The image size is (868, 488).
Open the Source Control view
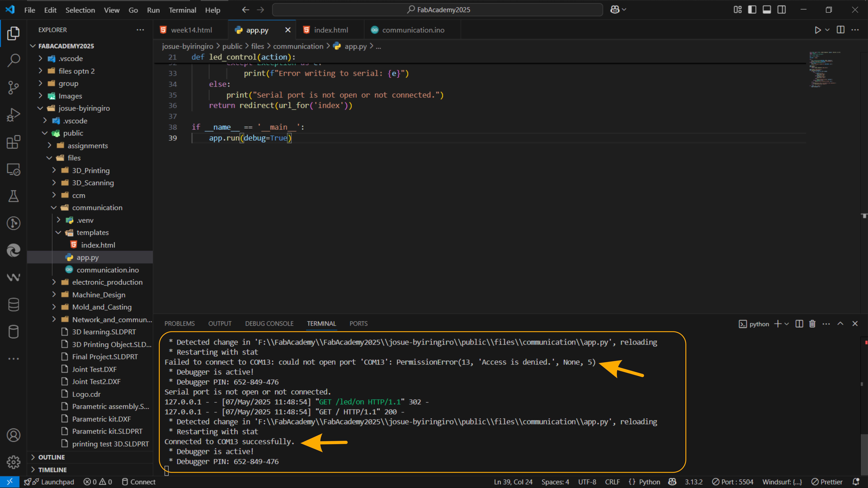pyautogui.click(x=13, y=88)
